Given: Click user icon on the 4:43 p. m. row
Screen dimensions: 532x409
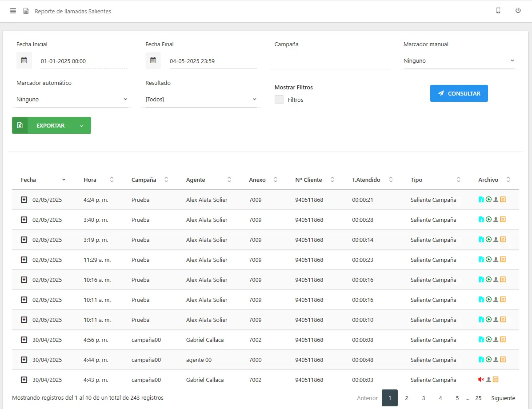Looking at the screenshot, I should tap(488, 380).
